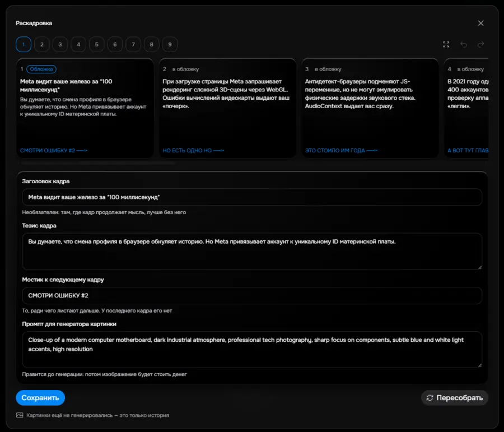Click the image icon beside Картинки ещё не генерировались
The width and height of the screenshot is (504, 432).
tap(20, 415)
